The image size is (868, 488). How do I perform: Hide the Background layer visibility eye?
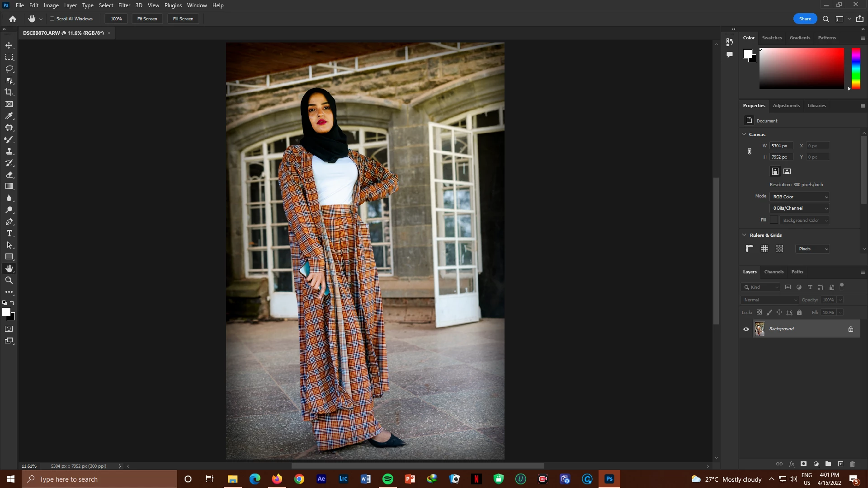tap(746, 329)
